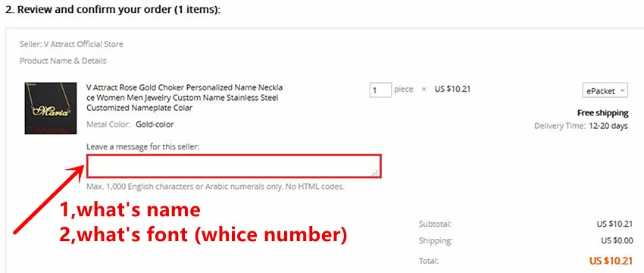The height and width of the screenshot is (273, 644).
Task: Select the Gold-color metal color value
Action: coord(155,124)
